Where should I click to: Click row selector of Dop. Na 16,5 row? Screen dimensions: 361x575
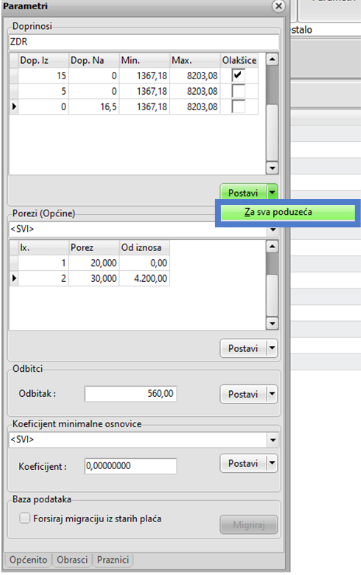(x=14, y=106)
